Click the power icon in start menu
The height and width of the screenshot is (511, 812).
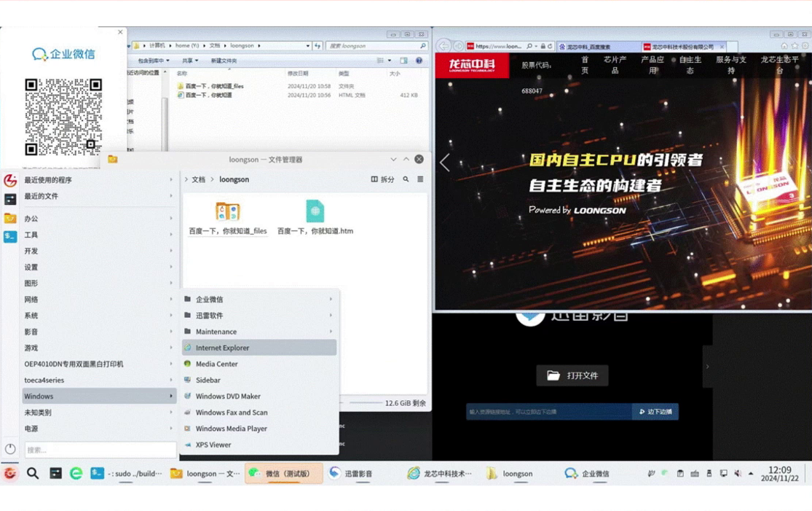point(10,449)
